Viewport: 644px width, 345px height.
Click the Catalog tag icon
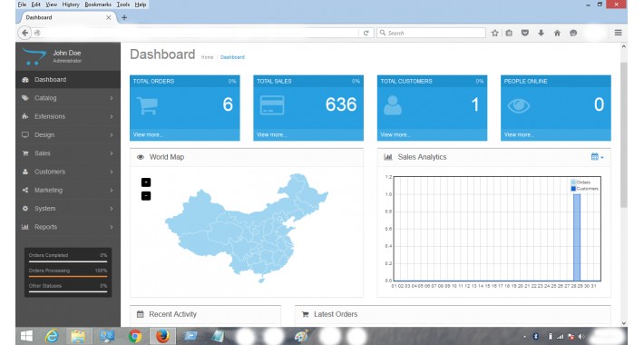(x=25, y=98)
